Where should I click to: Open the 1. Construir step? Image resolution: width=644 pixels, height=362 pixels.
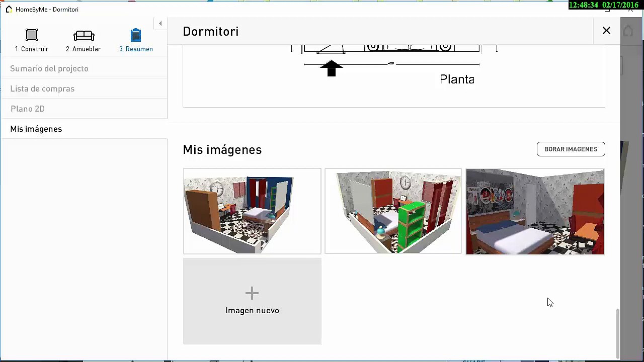coord(32,41)
